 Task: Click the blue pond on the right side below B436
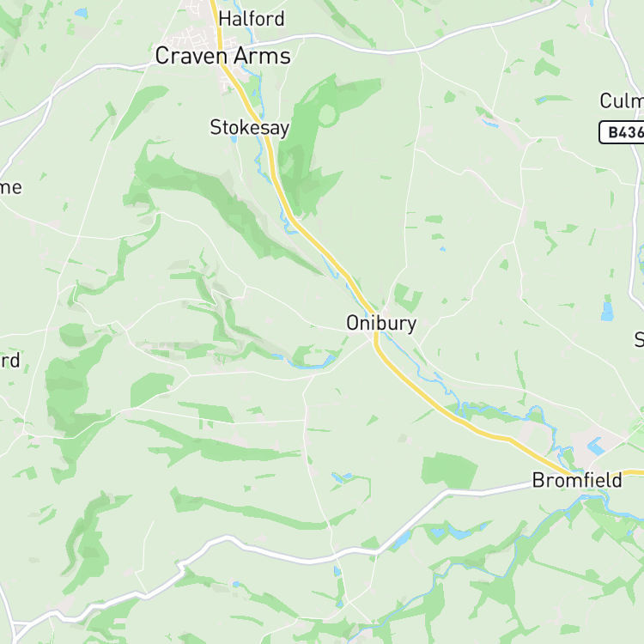(607, 311)
